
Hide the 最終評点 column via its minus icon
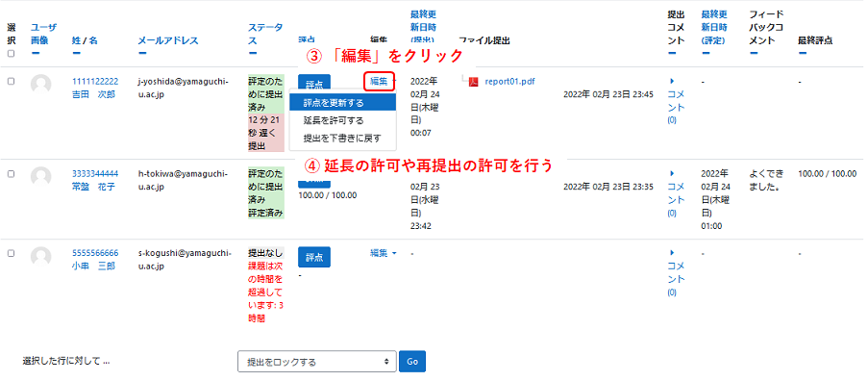pos(802,53)
